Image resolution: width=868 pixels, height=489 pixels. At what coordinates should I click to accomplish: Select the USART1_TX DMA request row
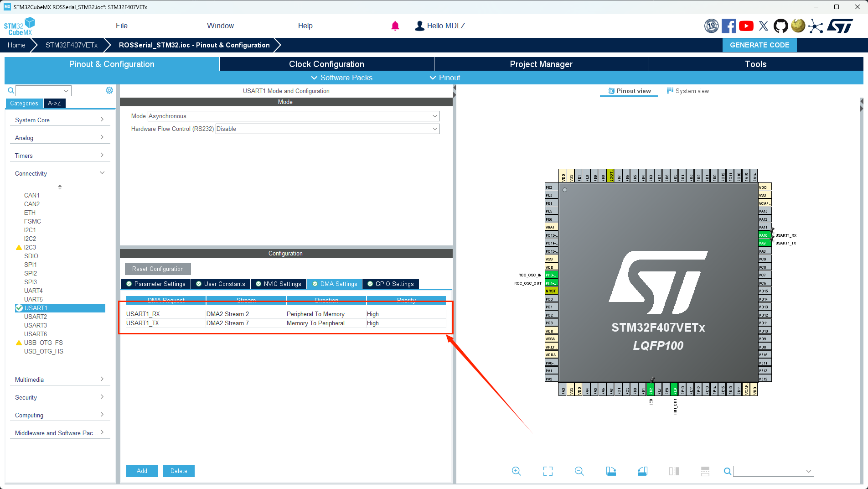286,323
